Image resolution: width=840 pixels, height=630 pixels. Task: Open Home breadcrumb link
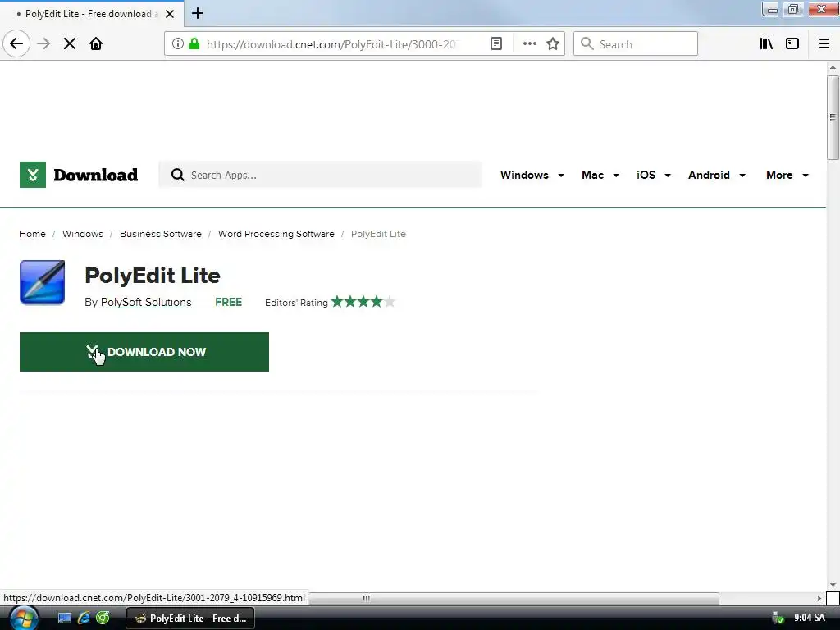(32, 234)
